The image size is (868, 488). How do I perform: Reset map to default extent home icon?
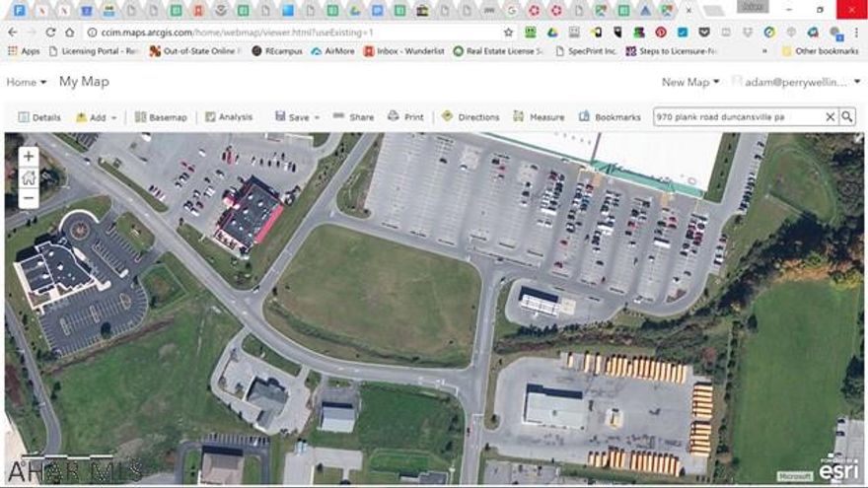29,177
